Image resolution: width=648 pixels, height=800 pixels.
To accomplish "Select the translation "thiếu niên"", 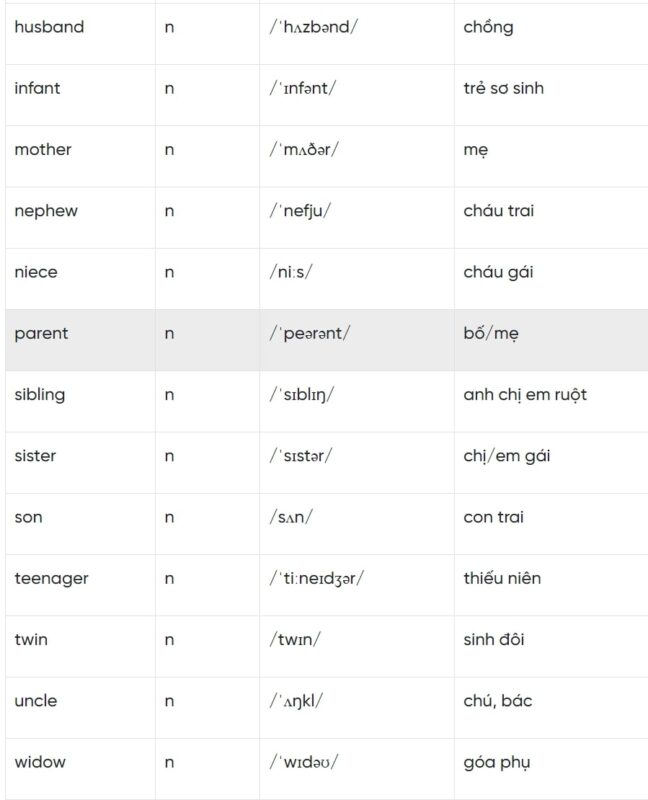I will coord(501,578).
